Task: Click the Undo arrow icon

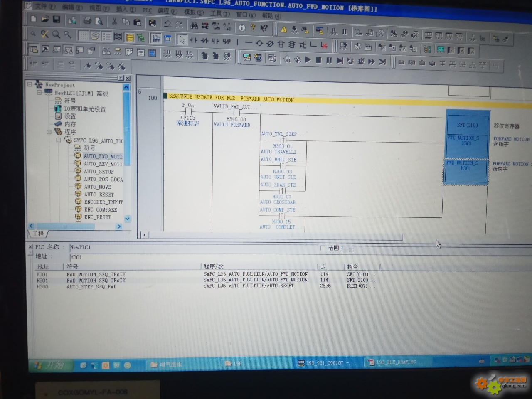Action: click(x=167, y=24)
